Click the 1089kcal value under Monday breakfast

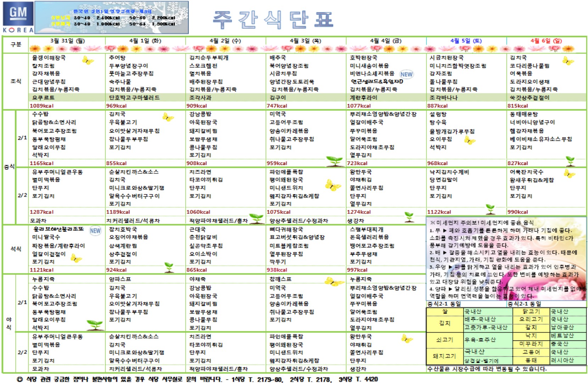(x=41, y=106)
